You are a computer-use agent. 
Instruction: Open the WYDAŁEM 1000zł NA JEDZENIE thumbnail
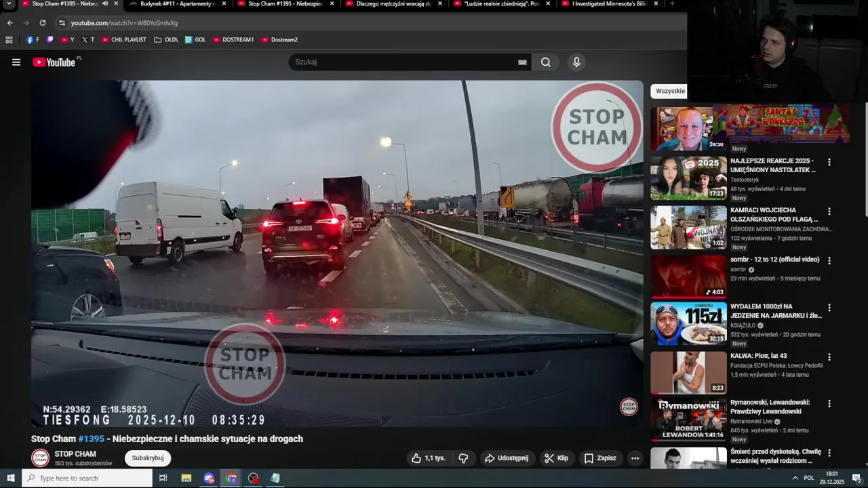(688, 324)
